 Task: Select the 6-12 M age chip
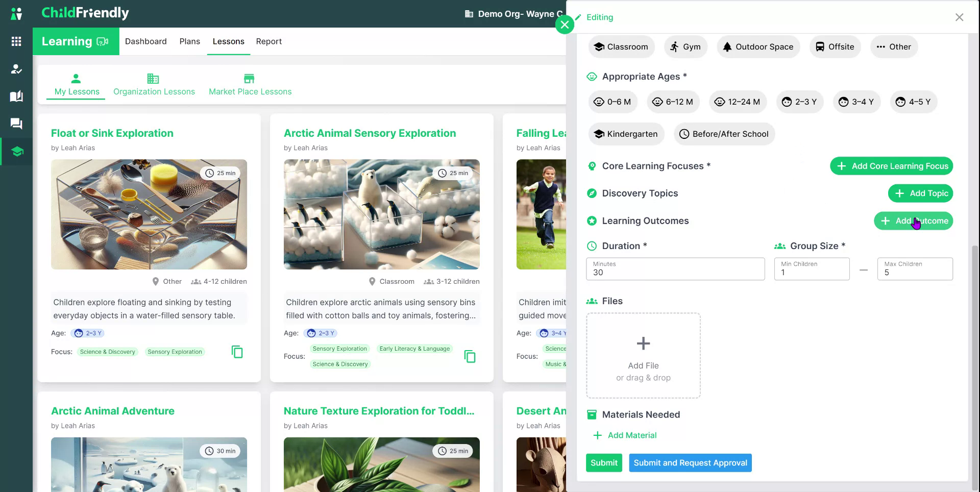coord(673,102)
